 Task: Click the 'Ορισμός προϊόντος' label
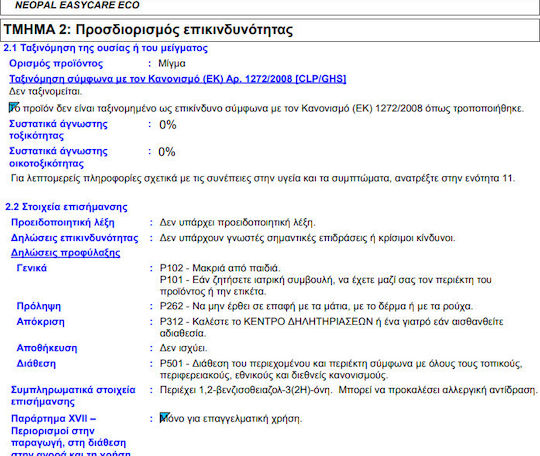pos(56,64)
